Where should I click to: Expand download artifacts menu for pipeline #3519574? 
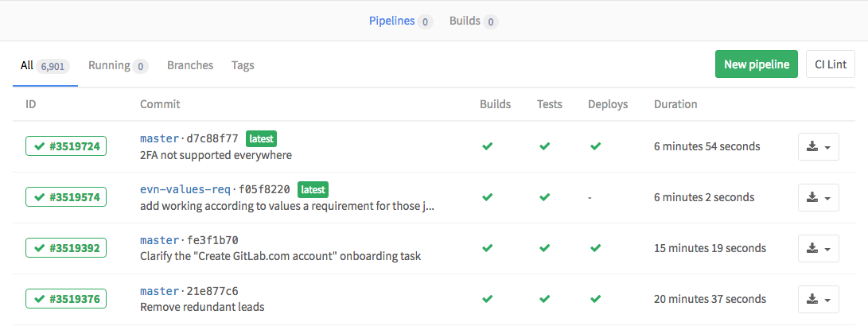point(818,198)
